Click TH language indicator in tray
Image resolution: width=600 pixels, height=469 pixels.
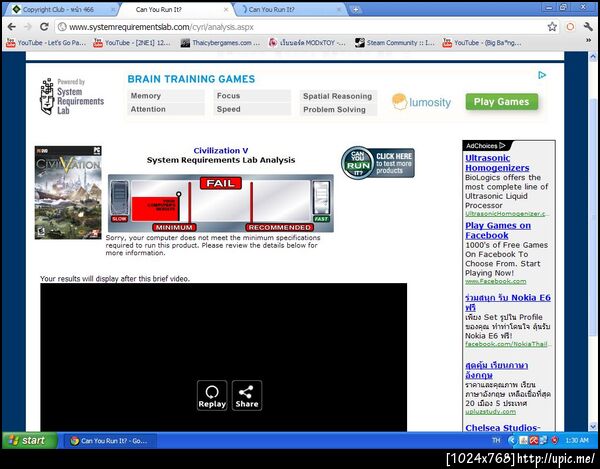496,440
